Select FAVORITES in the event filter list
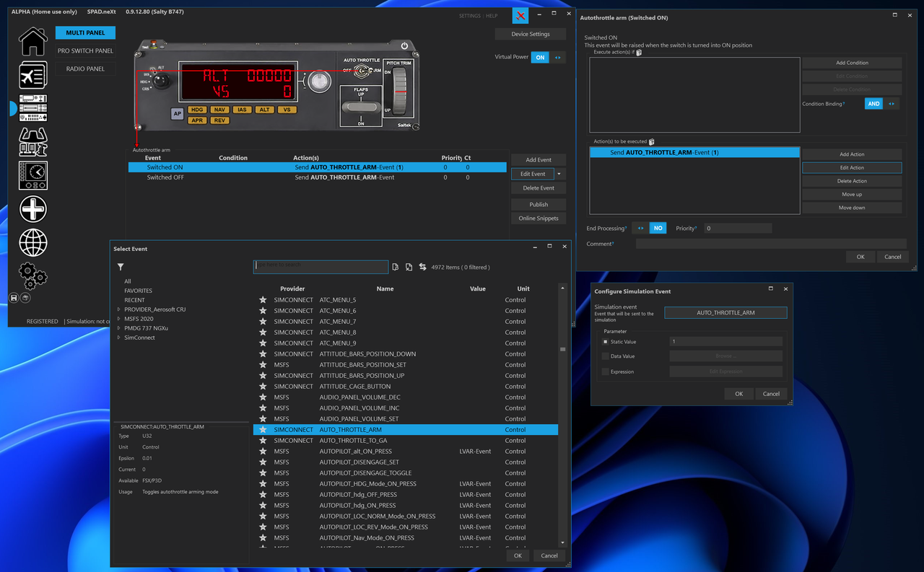924x572 pixels. 138,291
